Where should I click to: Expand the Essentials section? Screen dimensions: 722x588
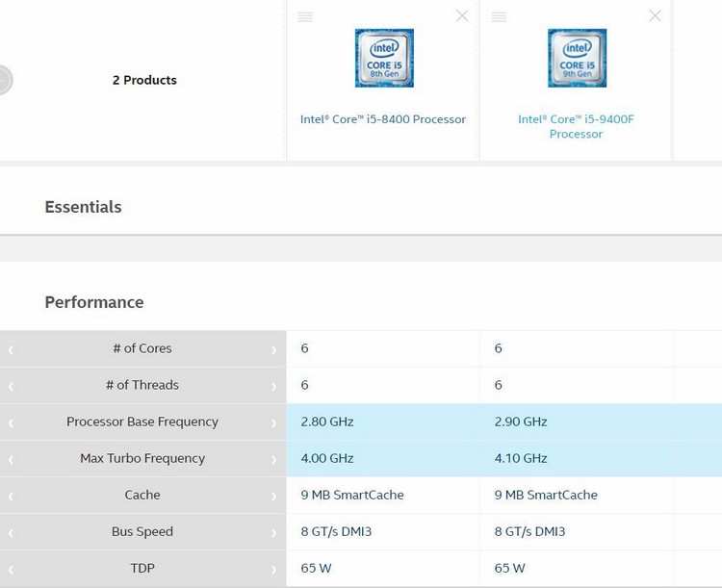click(x=84, y=207)
